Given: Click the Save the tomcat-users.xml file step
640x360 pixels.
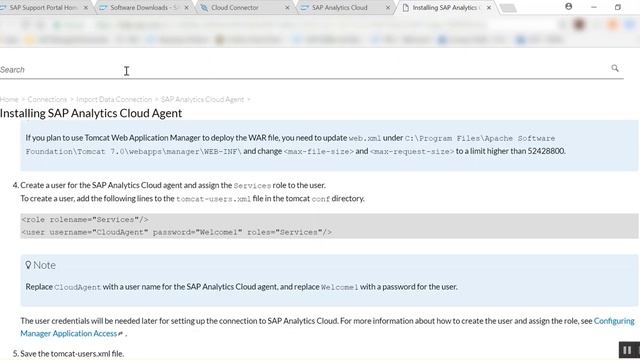Looking at the screenshot, I should coord(72,353).
